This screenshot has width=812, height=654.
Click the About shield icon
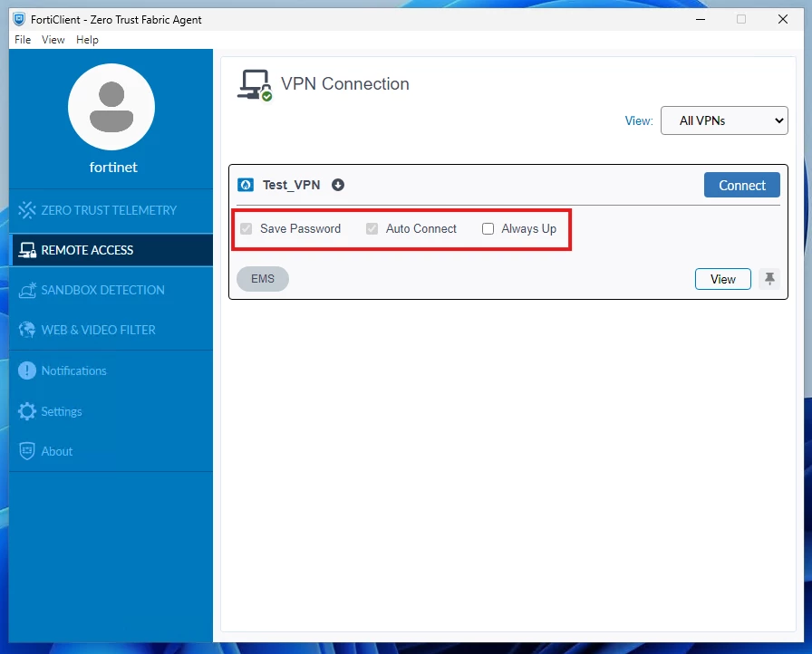click(x=27, y=451)
